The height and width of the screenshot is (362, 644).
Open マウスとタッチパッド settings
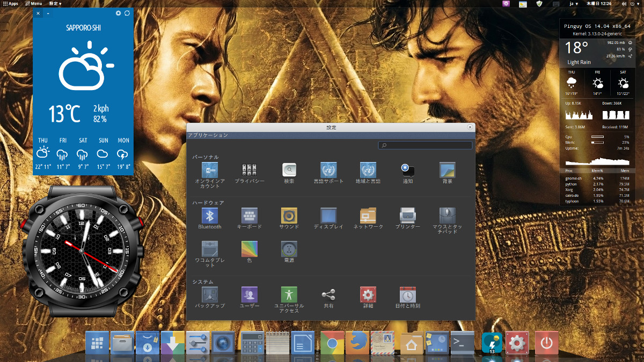pos(447,221)
